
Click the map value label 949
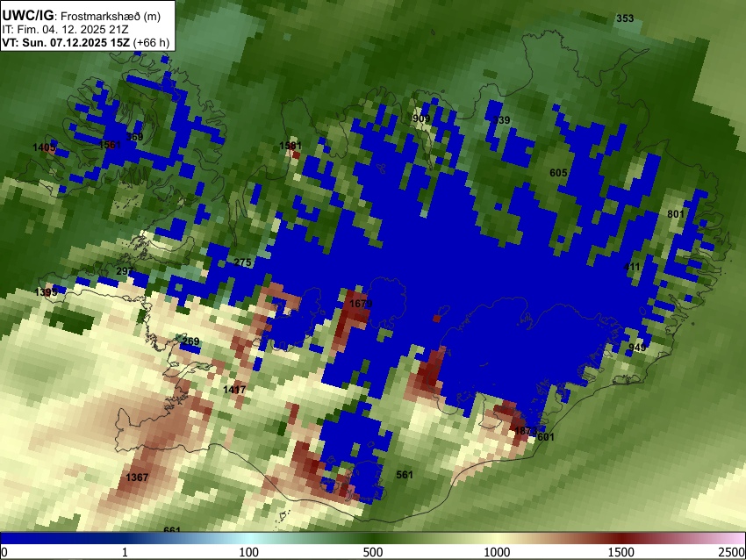tap(637, 348)
